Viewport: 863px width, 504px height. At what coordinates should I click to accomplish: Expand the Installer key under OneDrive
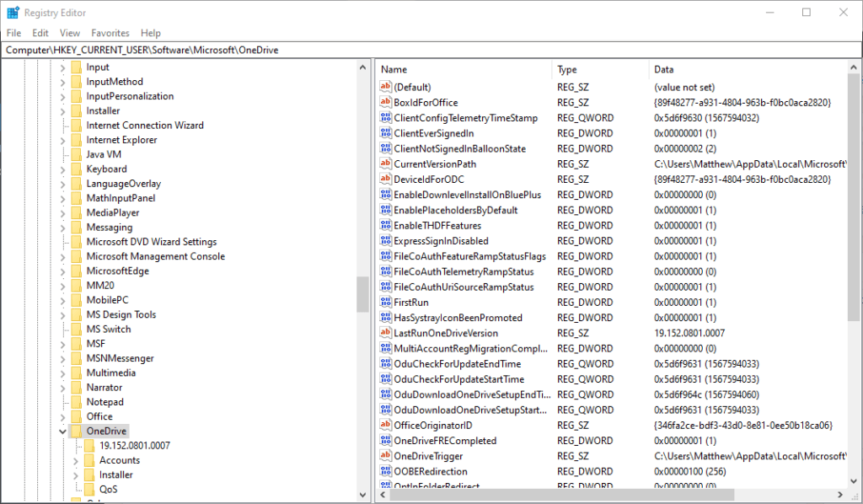[76, 475]
